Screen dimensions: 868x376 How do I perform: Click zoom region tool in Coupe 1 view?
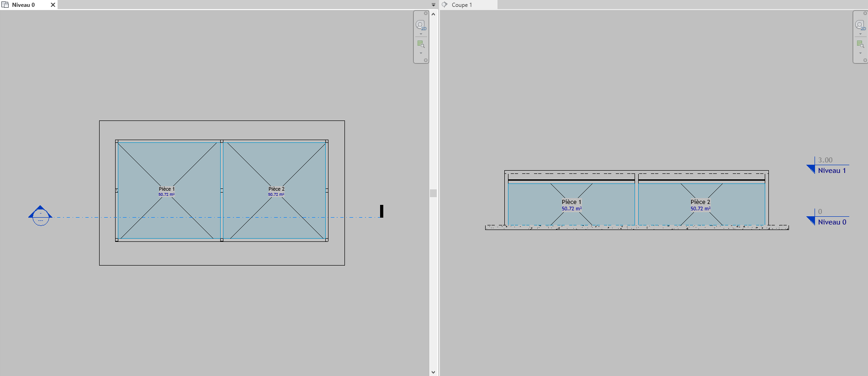[860, 44]
